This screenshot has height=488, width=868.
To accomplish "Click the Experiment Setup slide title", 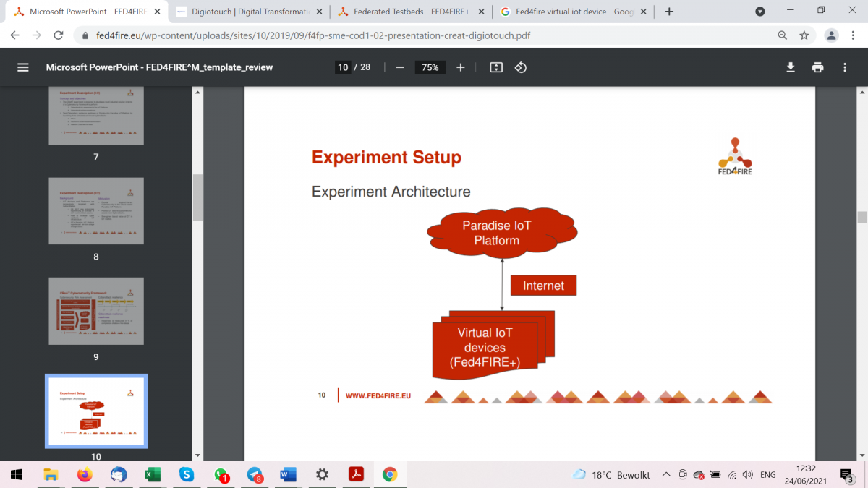I will [x=386, y=158].
